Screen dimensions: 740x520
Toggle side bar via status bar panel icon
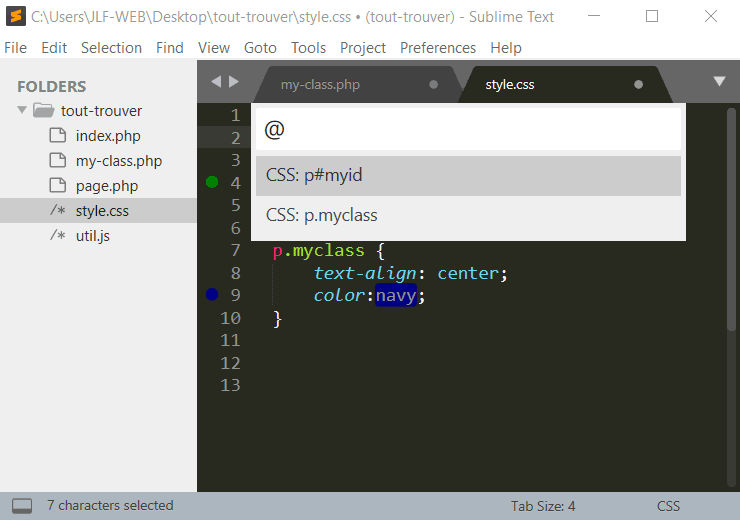click(22, 506)
